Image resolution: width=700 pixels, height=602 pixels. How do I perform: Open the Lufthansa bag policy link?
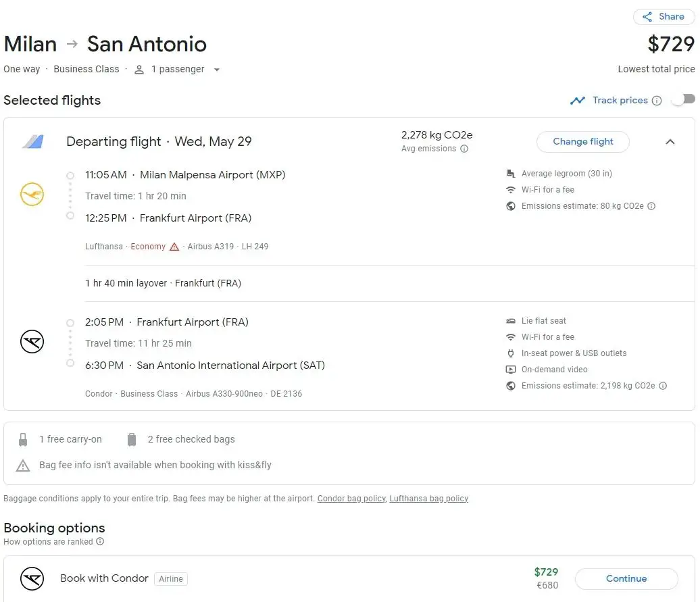(x=428, y=499)
